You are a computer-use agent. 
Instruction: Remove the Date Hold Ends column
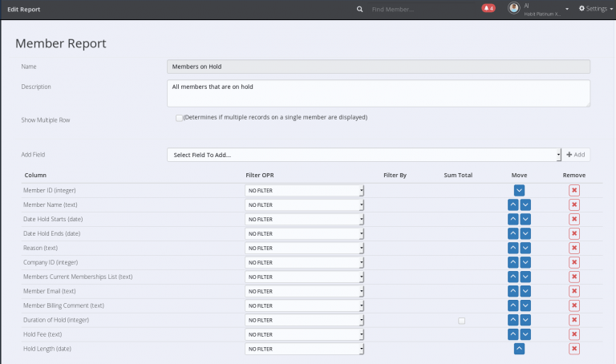pyautogui.click(x=574, y=233)
